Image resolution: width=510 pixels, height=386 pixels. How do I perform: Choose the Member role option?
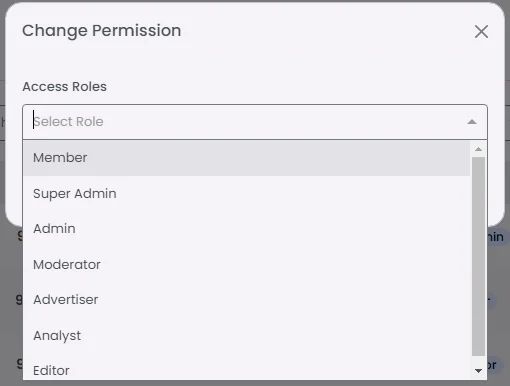[246, 158]
